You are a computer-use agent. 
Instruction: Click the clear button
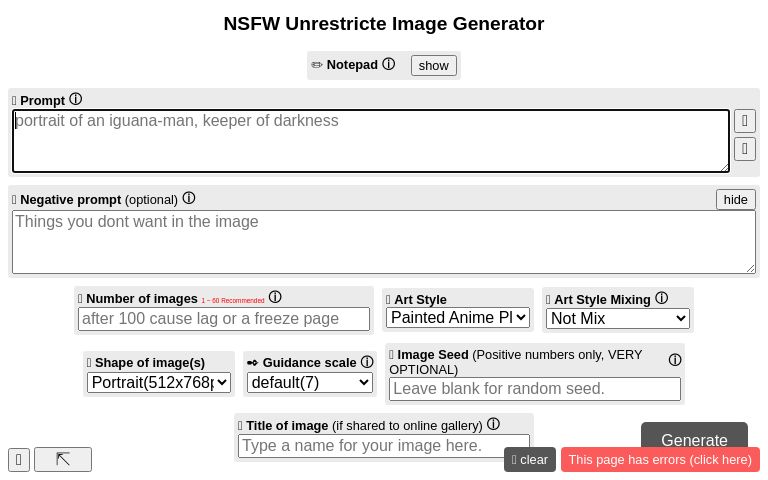tap(530, 460)
